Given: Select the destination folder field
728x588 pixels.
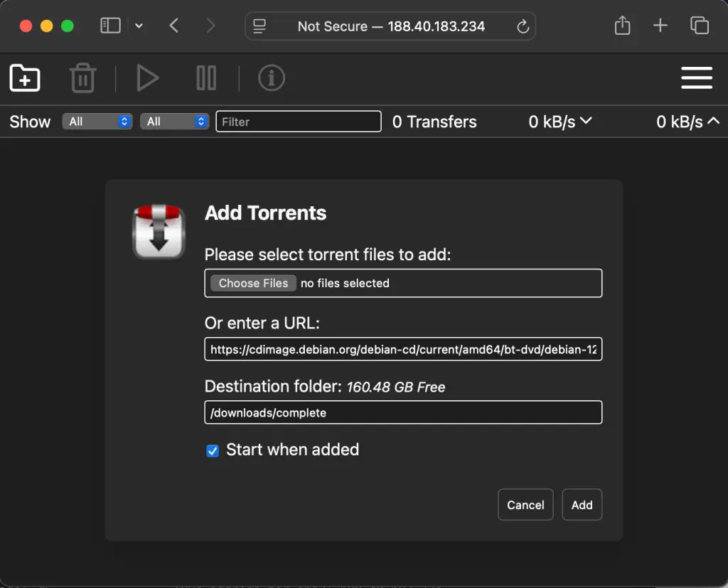Looking at the screenshot, I should click(403, 412).
